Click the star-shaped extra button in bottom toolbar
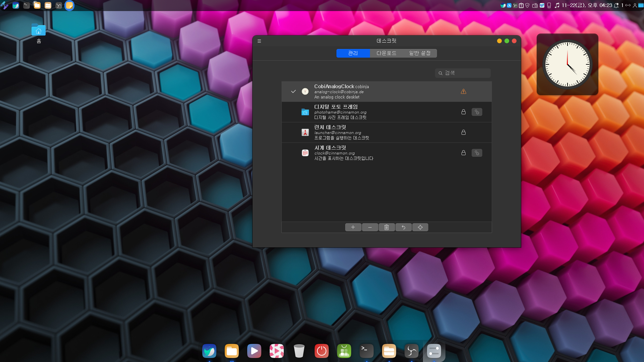The image size is (644, 362). pos(420,227)
